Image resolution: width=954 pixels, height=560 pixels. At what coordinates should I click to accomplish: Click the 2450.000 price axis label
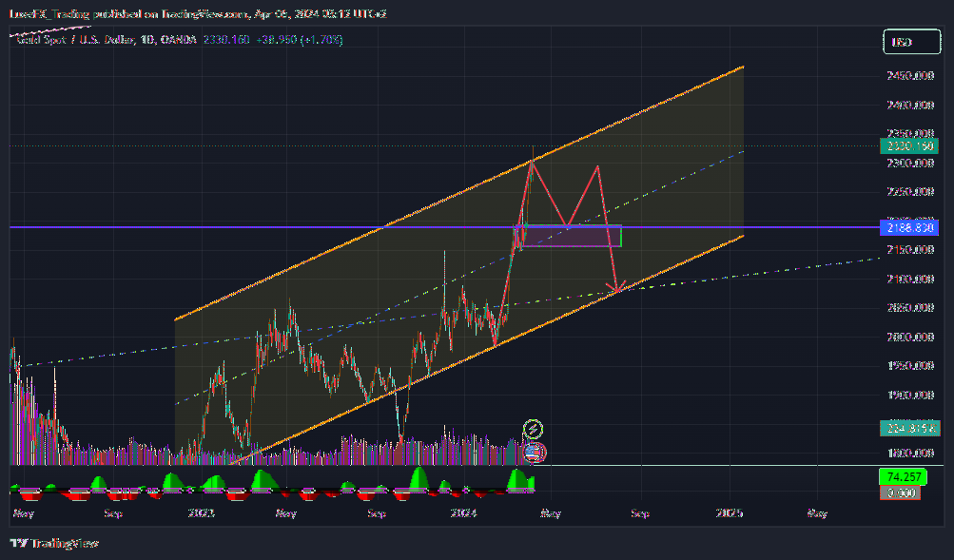coord(910,75)
